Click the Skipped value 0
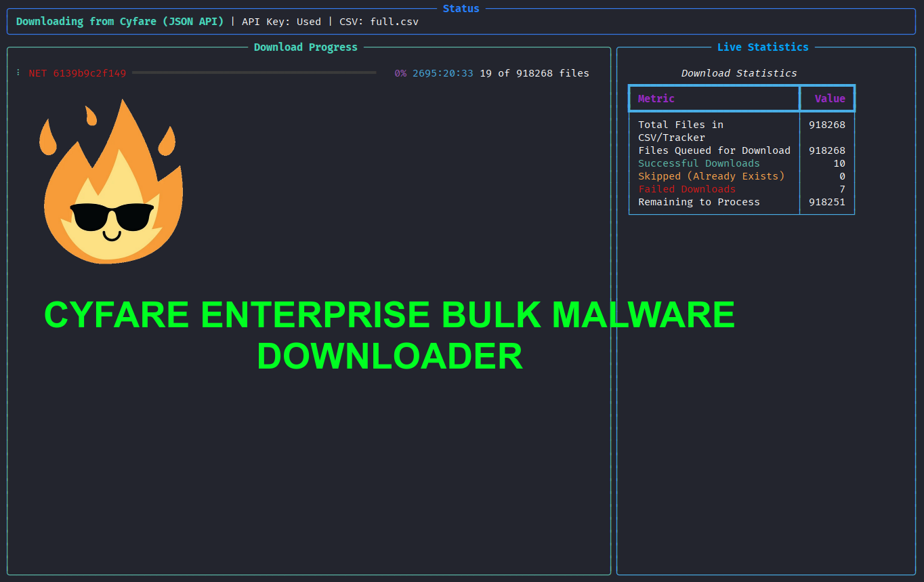 pyautogui.click(x=842, y=176)
